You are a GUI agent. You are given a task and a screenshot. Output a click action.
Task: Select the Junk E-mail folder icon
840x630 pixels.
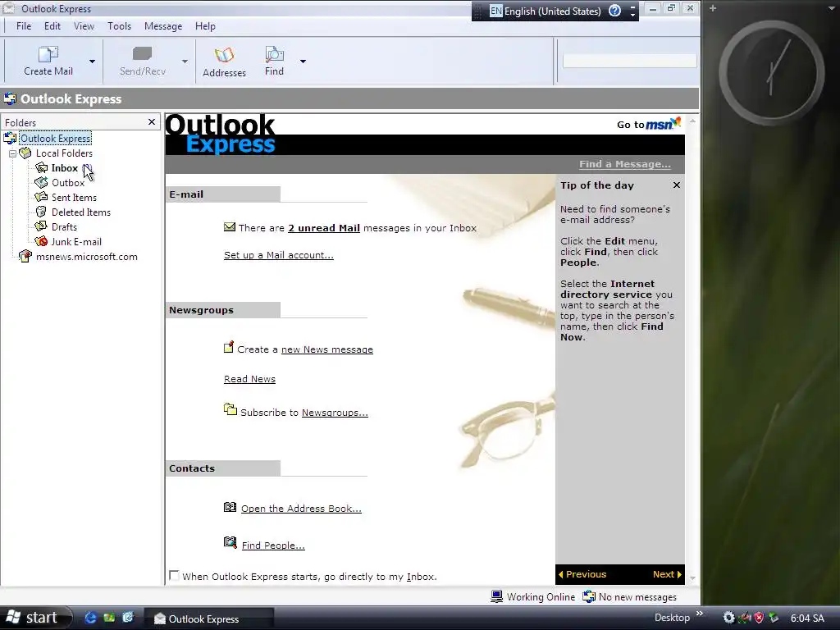[x=41, y=242]
